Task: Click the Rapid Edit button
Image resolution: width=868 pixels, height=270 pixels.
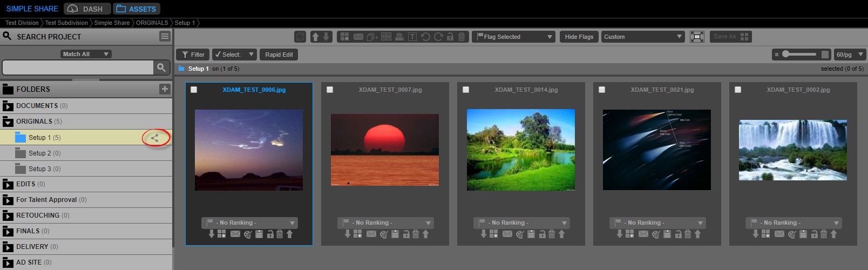Action: coord(279,55)
